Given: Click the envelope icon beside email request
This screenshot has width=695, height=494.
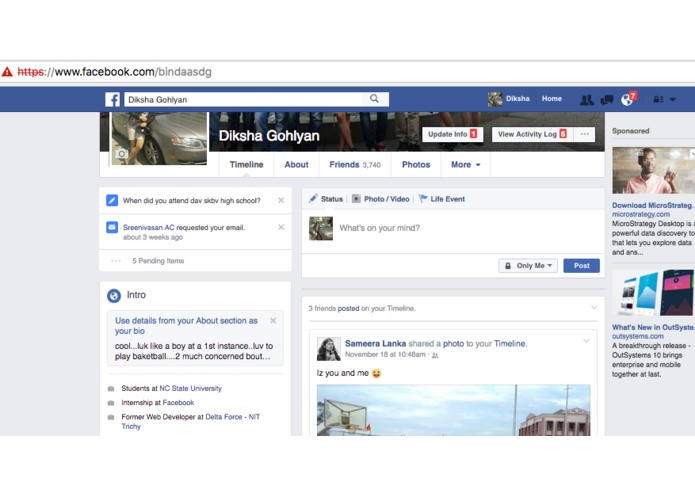Looking at the screenshot, I should click(112, 227).
